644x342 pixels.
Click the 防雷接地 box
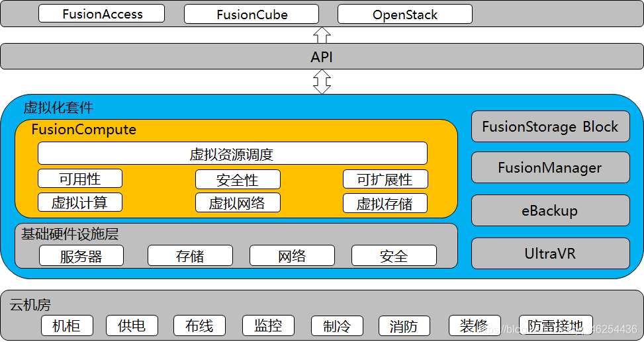coord(556,325)
